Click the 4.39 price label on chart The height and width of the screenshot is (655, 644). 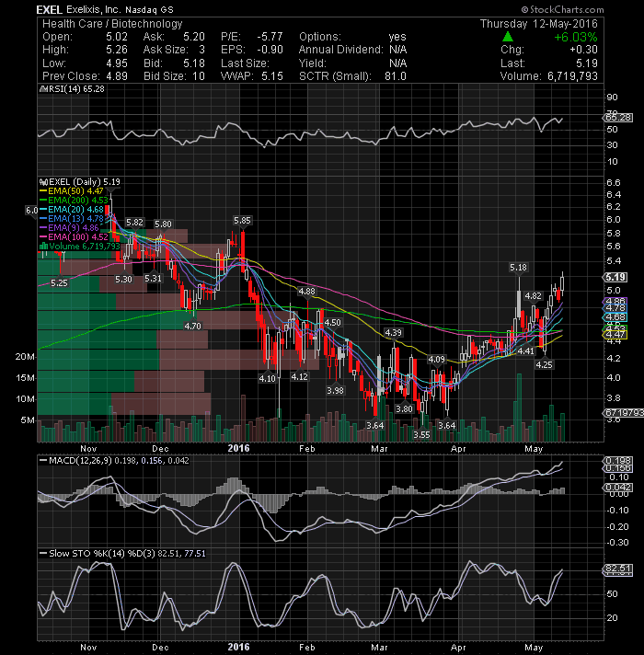[393, 333]
